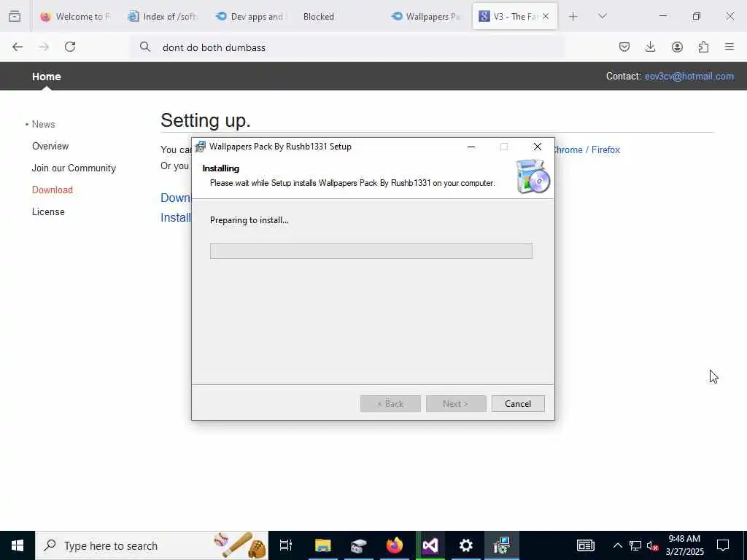Open the Download sidebar link
This screenshot has height=560, width=747.
pyautogui.click(x=53, y=190)
